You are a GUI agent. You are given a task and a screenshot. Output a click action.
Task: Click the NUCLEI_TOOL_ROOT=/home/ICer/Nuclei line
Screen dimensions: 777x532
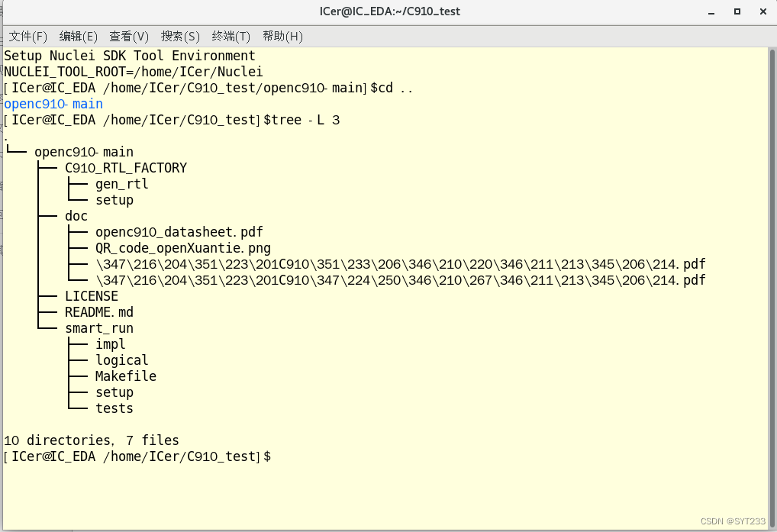click(x=134, y=72)
